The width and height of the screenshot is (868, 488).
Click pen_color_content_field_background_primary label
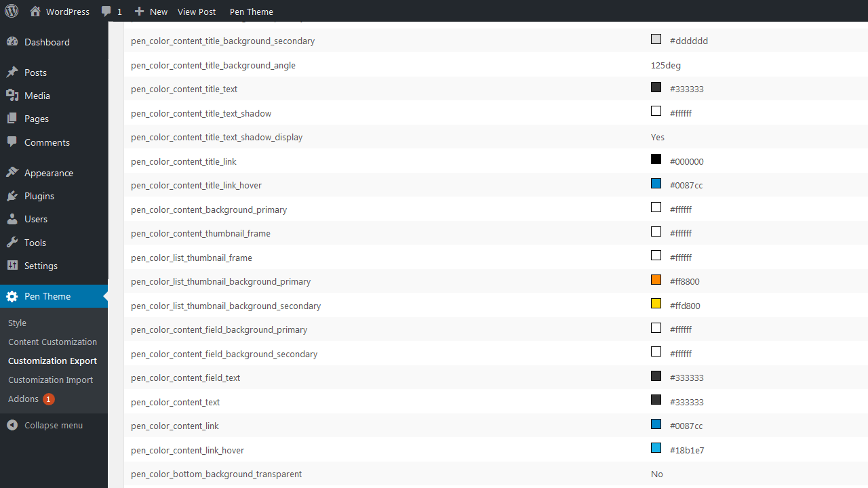pyautogui.click(x=219, y=330)
